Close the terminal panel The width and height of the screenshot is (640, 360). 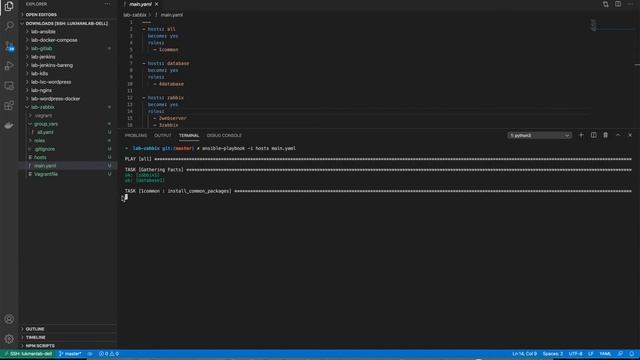pyautogui.click(x=630, y=135)
